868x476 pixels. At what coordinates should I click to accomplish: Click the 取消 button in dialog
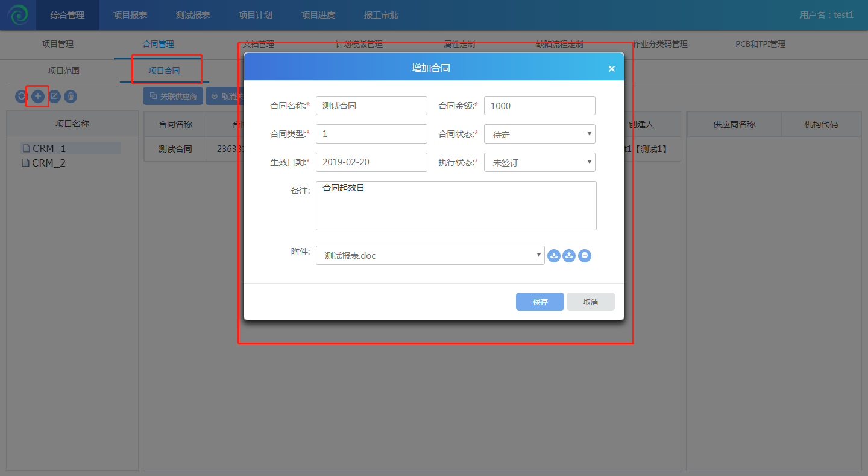pos(590,302)
